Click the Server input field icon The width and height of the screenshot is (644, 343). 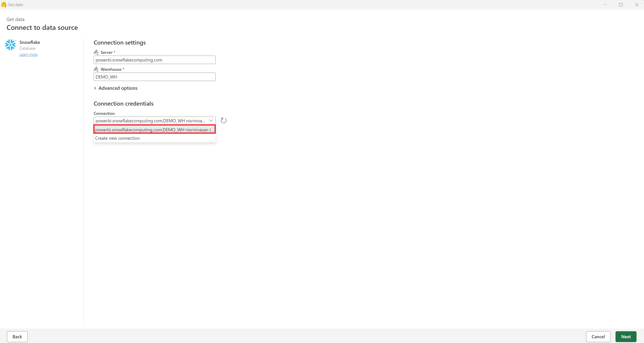pos(96,52)
